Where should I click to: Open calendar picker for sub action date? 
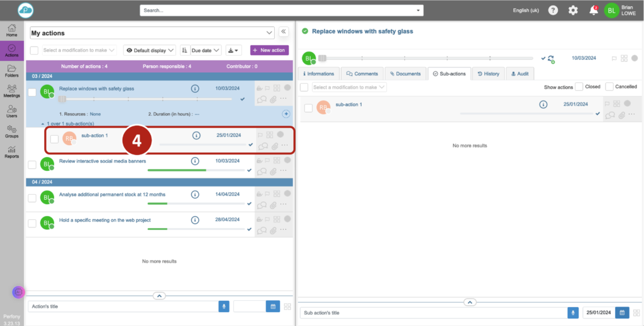click(x=622, y=312)
